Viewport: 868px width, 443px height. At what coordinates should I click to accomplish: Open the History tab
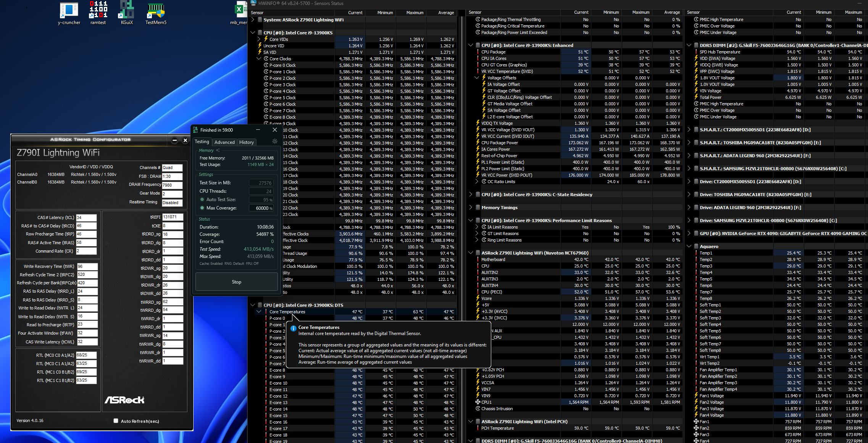click(246, 142)
